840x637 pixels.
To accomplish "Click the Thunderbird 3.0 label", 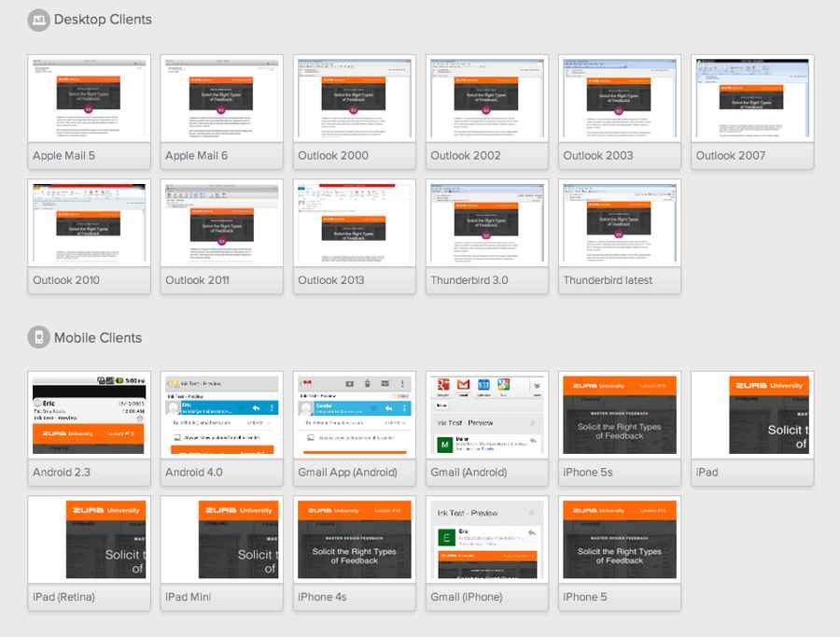I will click(469, 280).
